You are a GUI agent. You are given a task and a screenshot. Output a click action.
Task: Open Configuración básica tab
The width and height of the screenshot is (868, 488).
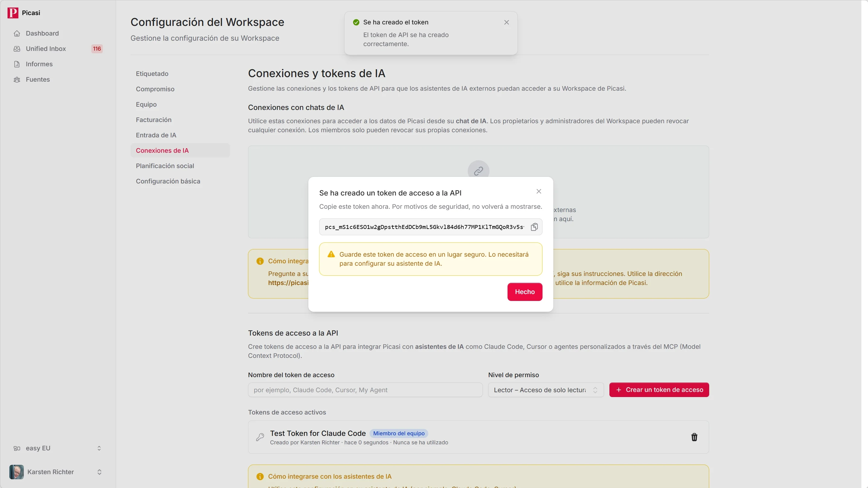(x=180, y=181)
